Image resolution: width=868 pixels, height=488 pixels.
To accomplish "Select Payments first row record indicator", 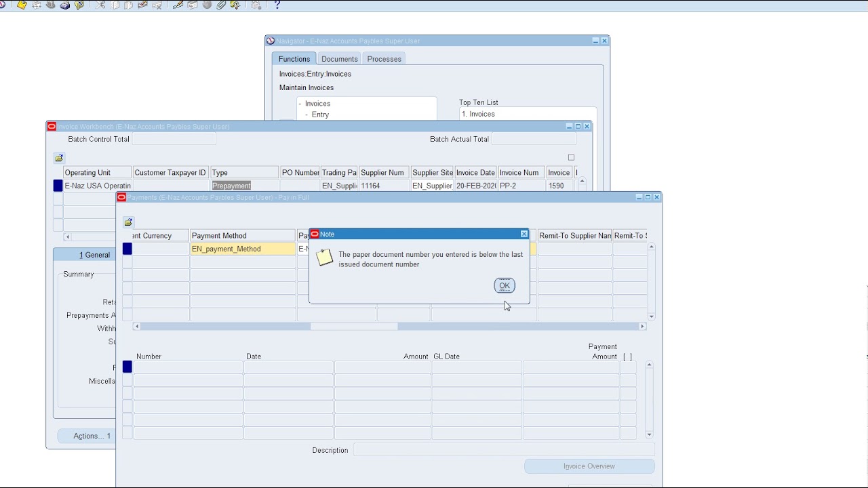I will [127, 249].
